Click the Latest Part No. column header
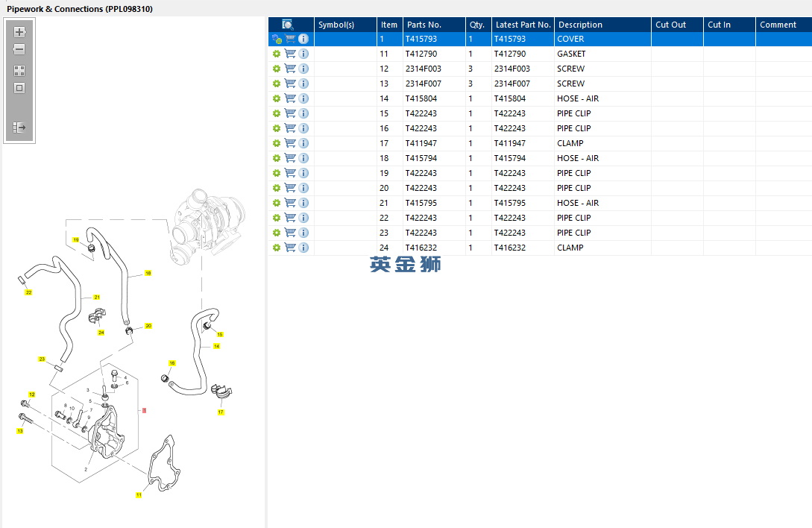The width and height of the screenshot is (812, 528). coord(523,25)
